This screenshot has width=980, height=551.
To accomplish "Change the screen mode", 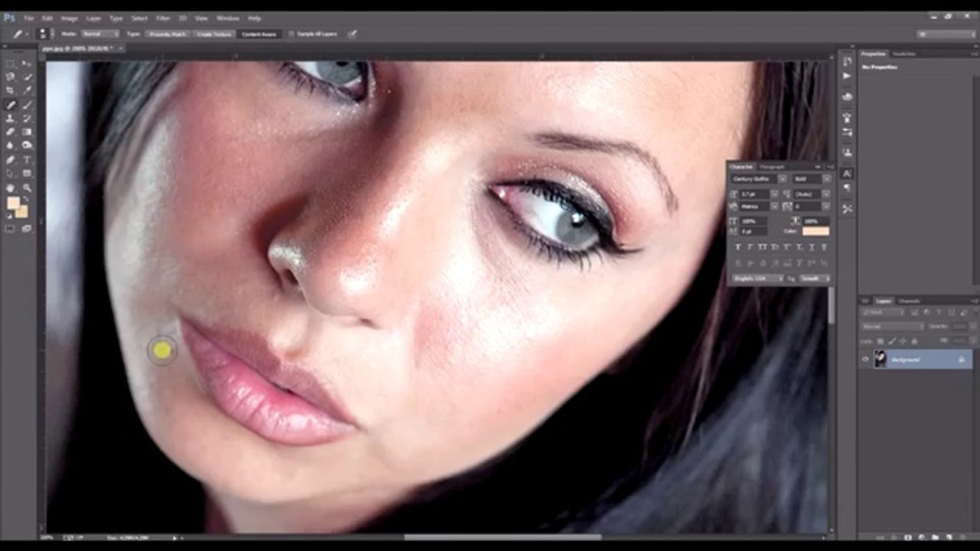I will pos(28,229).
